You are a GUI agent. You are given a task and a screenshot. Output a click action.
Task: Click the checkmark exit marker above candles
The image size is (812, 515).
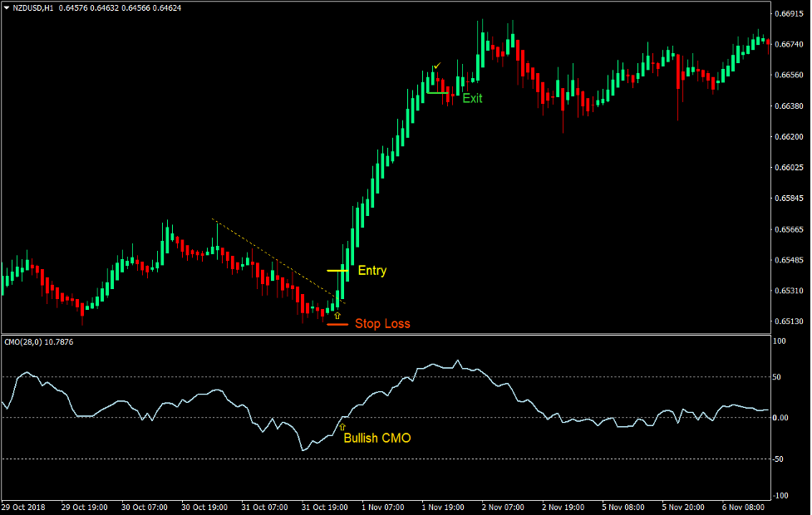[437, 65]
